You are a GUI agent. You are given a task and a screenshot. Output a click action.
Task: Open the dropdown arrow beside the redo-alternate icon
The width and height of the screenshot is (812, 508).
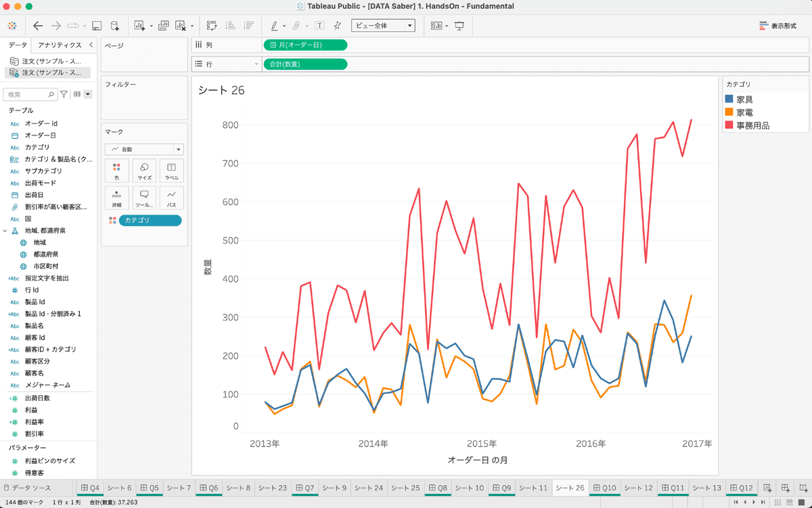[85, 26]
